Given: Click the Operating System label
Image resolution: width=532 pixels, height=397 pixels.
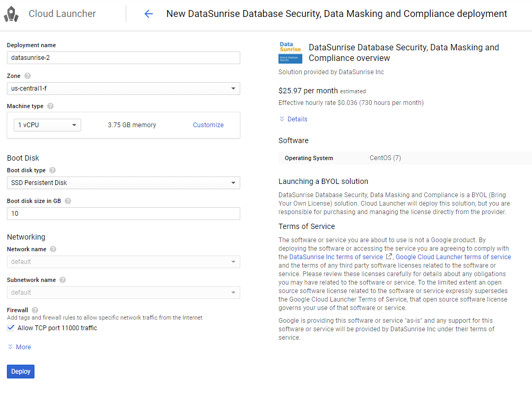Looking at the screenshot, I should click(x=309, y=158).
